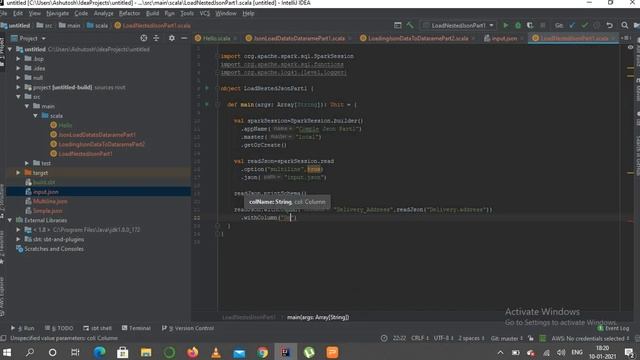Open the Build menu

point(152,13)
